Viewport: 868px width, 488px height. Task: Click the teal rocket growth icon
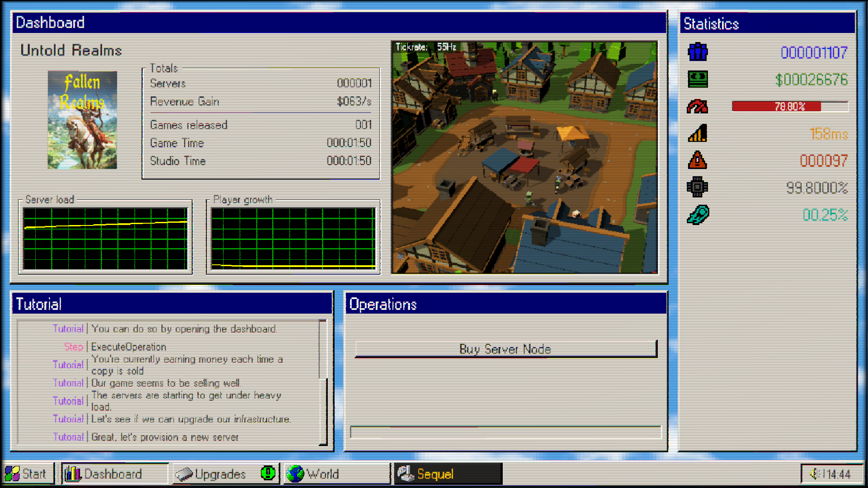(698, 215)
